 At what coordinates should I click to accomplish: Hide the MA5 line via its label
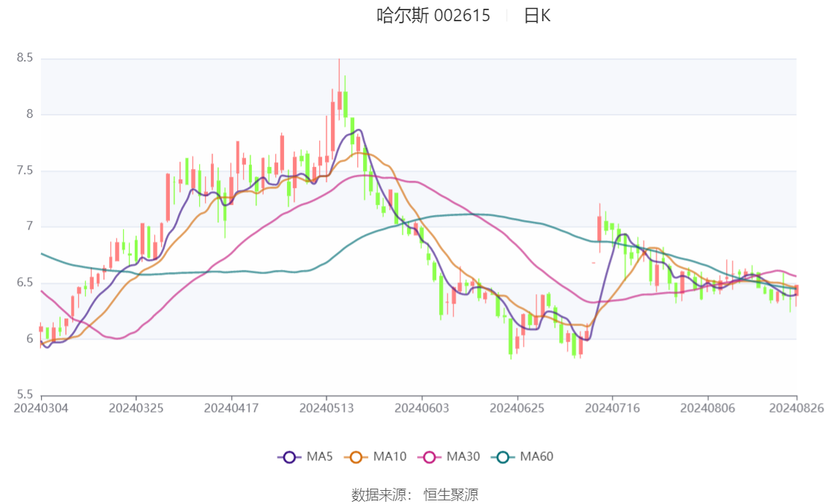click(319, 456)
